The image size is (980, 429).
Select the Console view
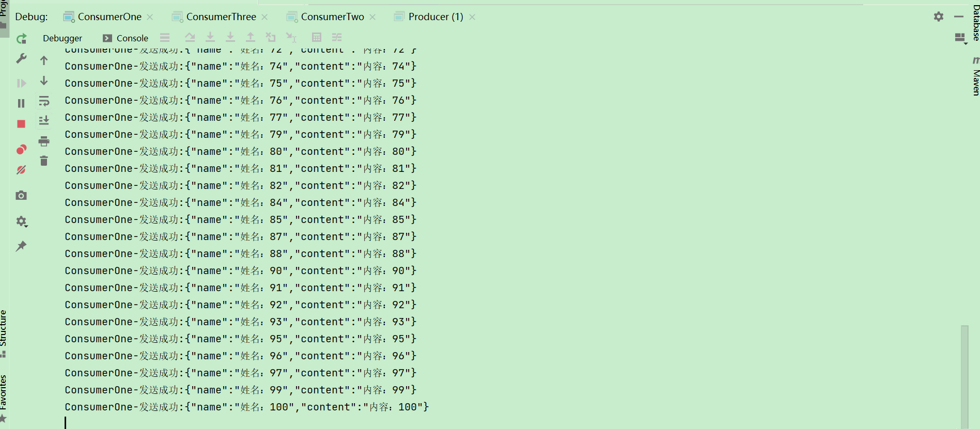tap(126, 38)
